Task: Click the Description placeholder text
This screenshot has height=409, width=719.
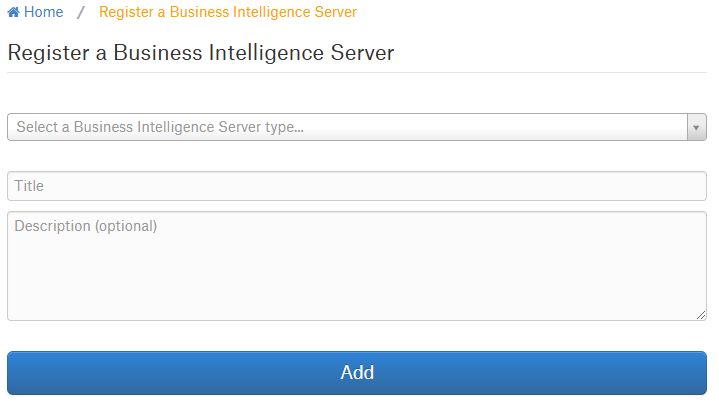Action: pyautogui.click(x=86, y=226)
